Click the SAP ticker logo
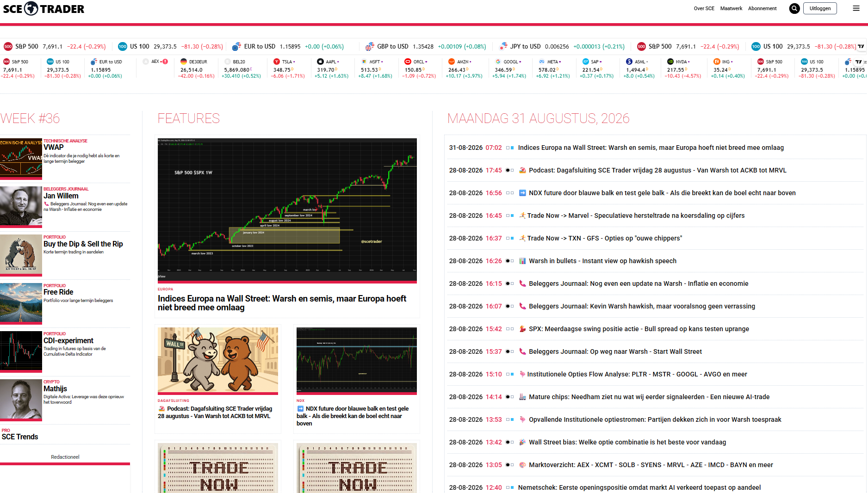This screenshot has width=868, height=493. (x=586, y=62)
